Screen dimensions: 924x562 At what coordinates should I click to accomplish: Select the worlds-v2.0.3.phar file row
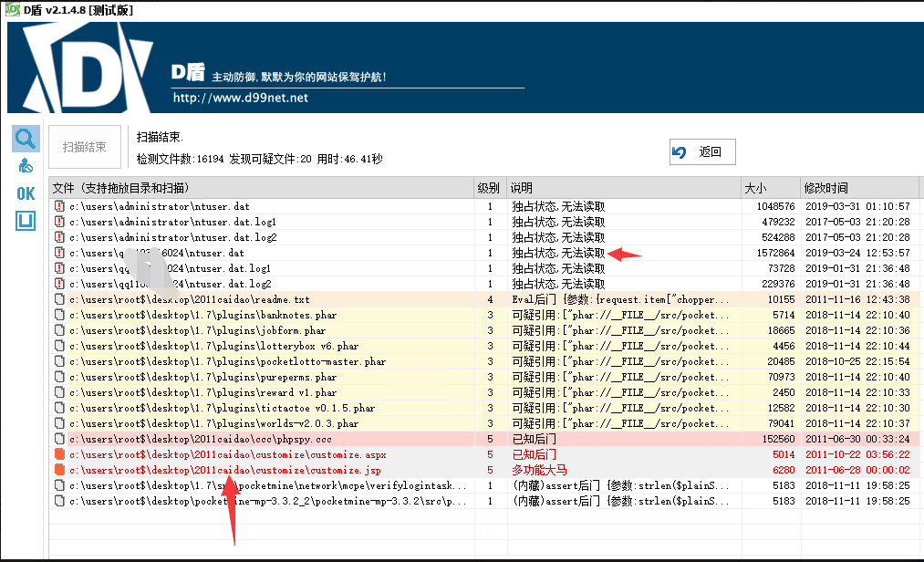(x=274, y=423)
